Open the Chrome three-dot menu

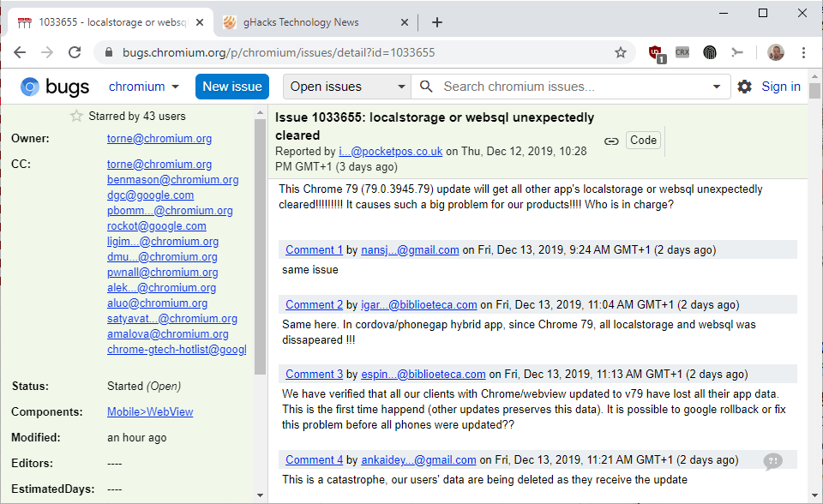(803, 52)
